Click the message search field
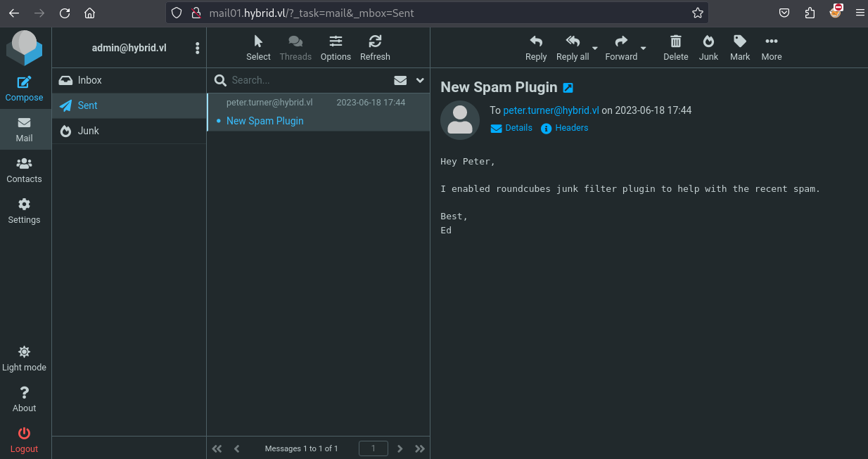The width and height of the screenshot is (868, 459). 309,80
